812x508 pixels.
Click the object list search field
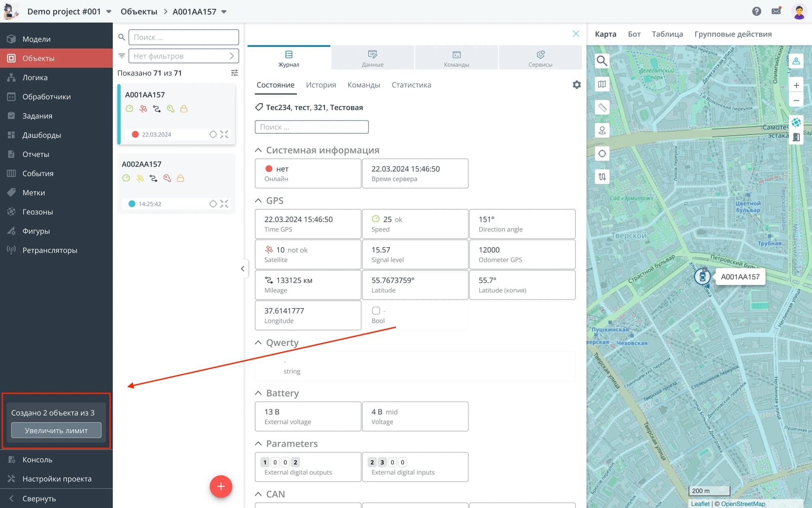coord(184,37)
